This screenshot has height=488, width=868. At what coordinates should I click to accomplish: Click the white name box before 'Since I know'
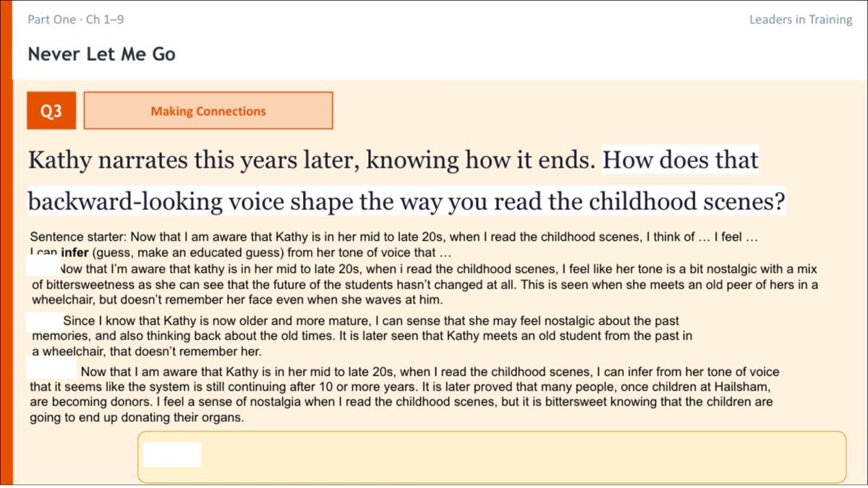(x=45, y=322)
